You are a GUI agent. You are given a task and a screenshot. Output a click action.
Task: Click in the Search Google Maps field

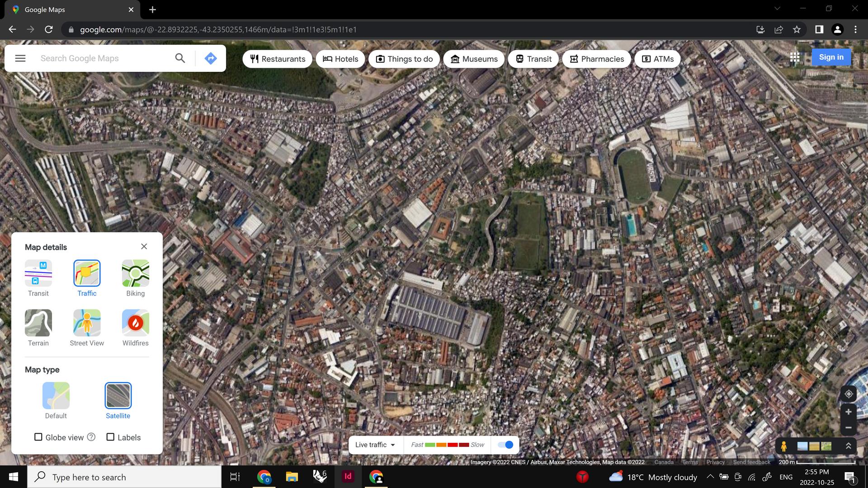[104, 58]
